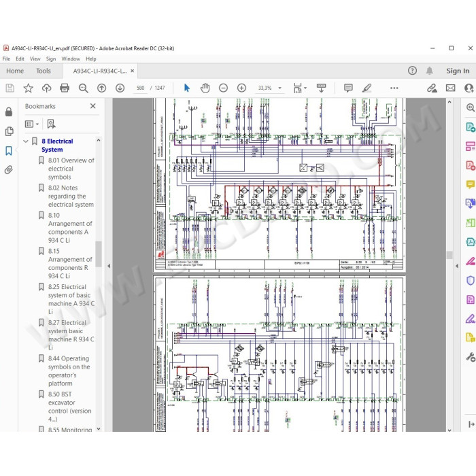The width and height of the screenshot is (476, 476).
Task: Add a comment note
Action: pyautogui.click(x=348, y=88)
